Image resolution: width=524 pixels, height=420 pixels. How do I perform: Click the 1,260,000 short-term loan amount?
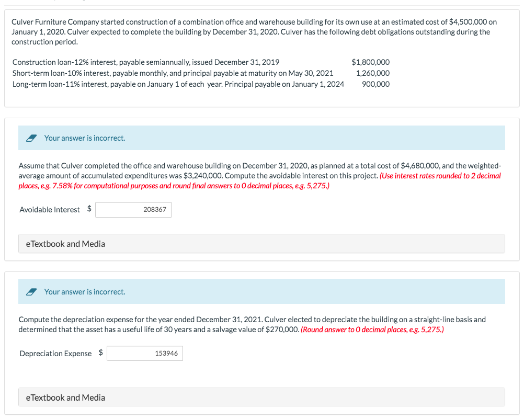pyautogui.click(x=373, y=73)
